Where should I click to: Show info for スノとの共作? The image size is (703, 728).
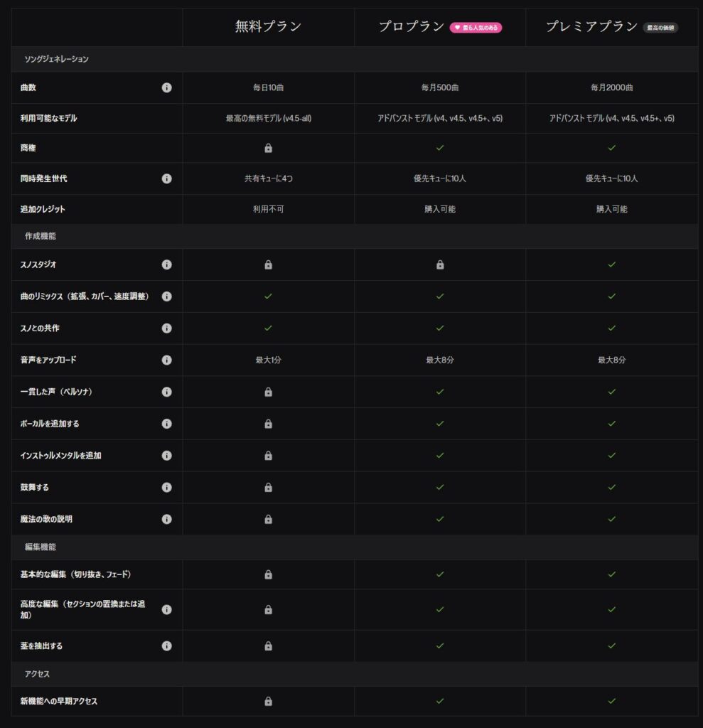coord(166,328)
